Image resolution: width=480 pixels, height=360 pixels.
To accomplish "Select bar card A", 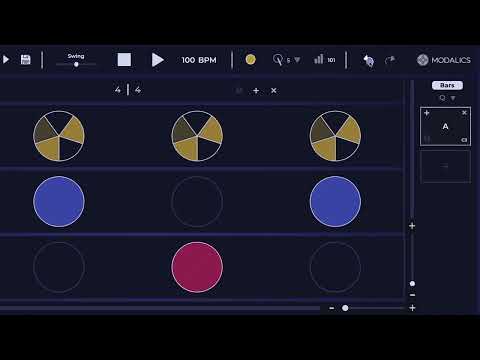I will pyautogui.click(x=445, y=126).
